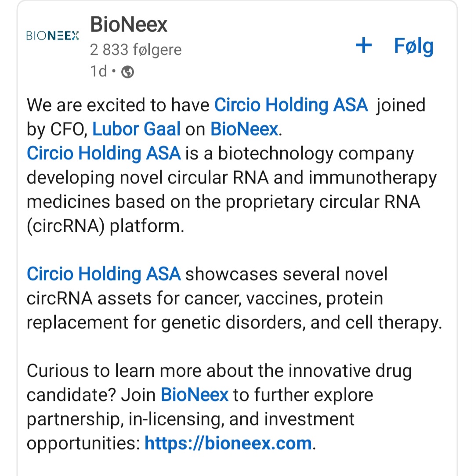
Task: Click the globe public-visibility icon
Action: coord(127,72)
